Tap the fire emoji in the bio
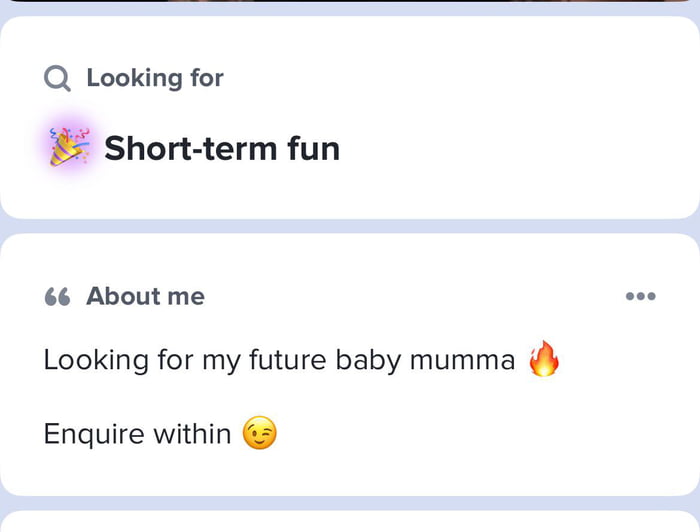The width and height of the screenshot is (700, 532). pos(544,359)
